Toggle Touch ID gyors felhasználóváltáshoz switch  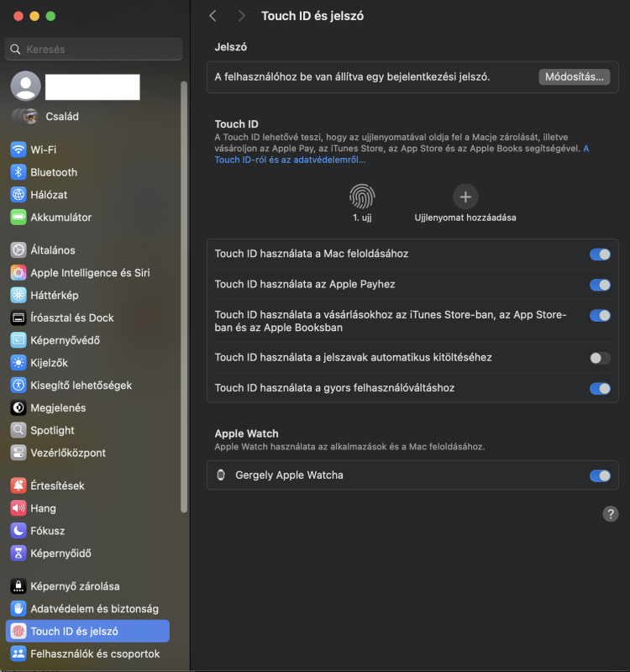600,389
